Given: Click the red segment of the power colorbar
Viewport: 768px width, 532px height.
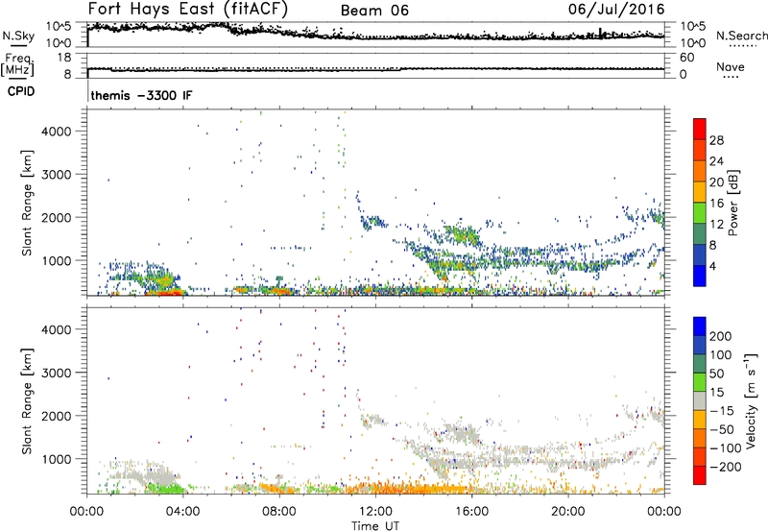Looking at the screenshot, I should pos(700,129).
